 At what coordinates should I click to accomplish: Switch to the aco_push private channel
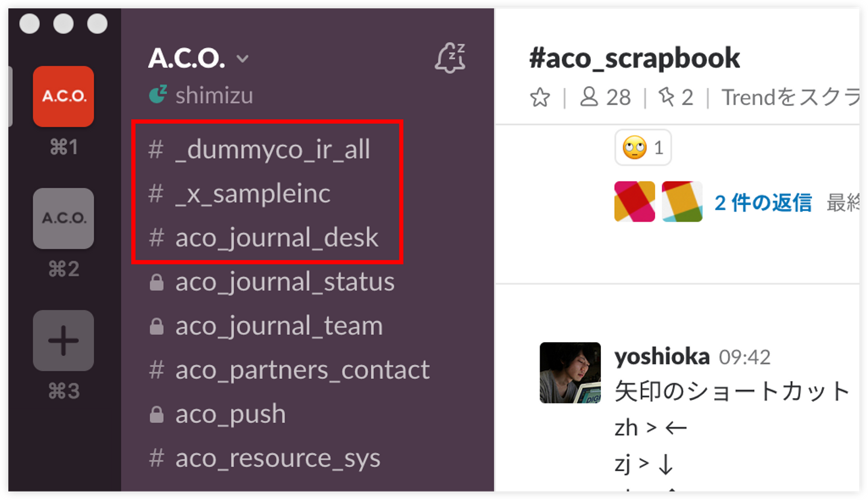point(230,414)
